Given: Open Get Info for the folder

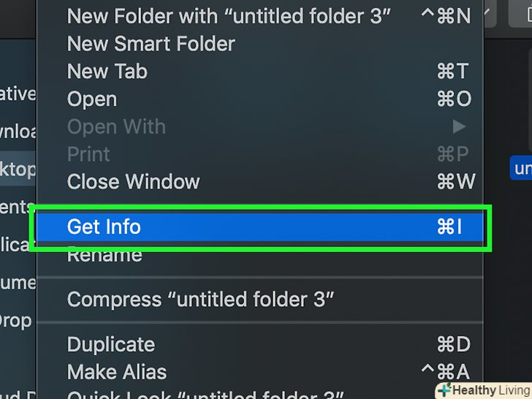Looking at the screenshot, I should pyautogui.click(x=104, y=227).
